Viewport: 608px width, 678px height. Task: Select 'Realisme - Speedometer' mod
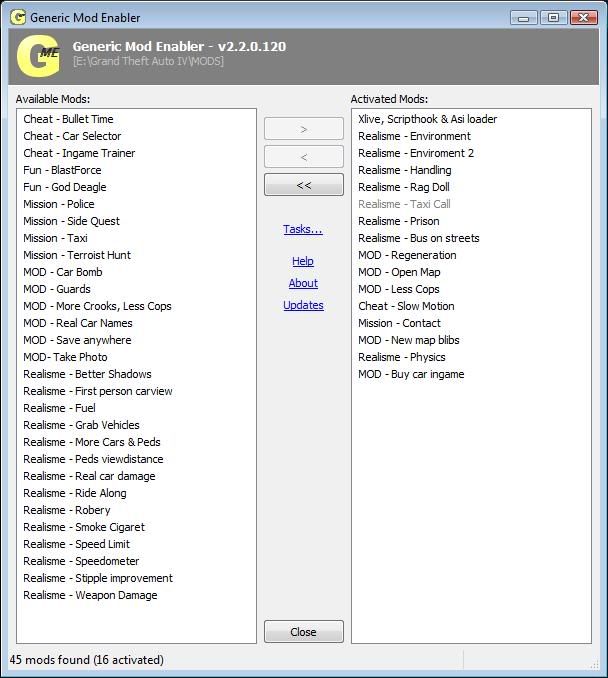click(81, 561)
